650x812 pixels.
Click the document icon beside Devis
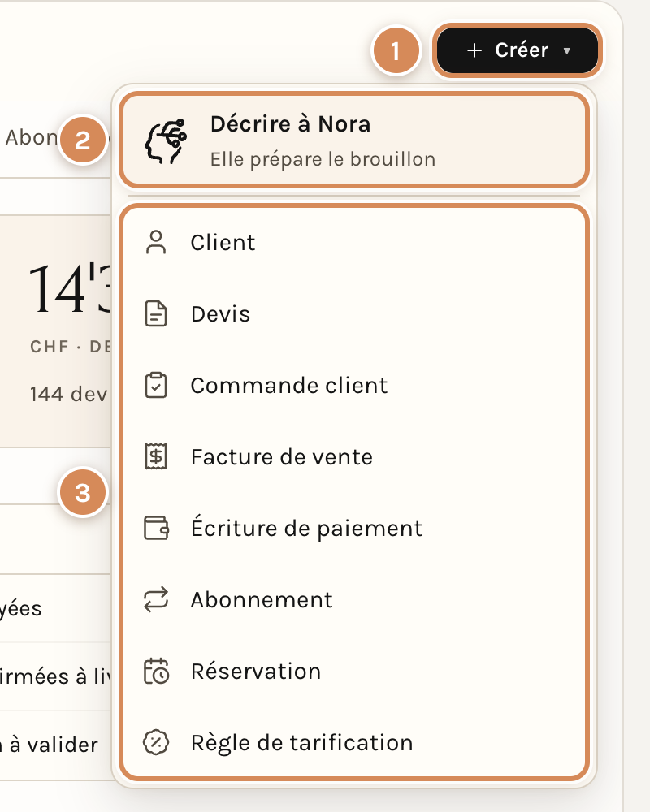click(156, 313)
